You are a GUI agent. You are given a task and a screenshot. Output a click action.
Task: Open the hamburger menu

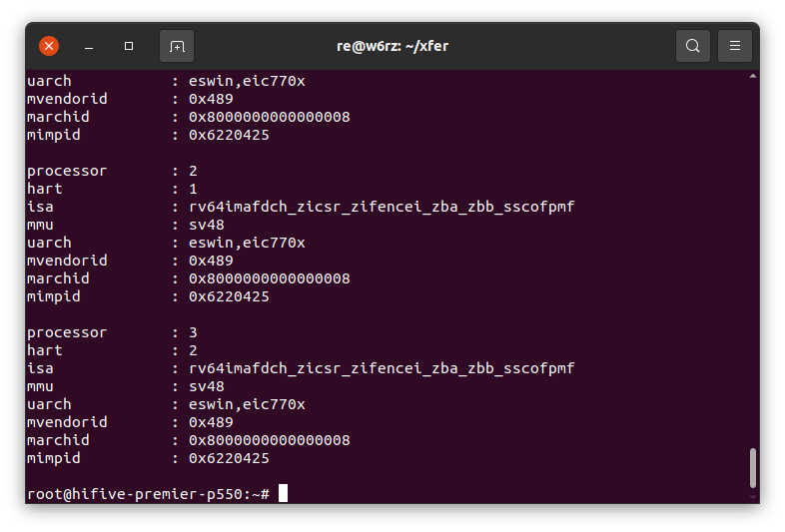(734, 46)
